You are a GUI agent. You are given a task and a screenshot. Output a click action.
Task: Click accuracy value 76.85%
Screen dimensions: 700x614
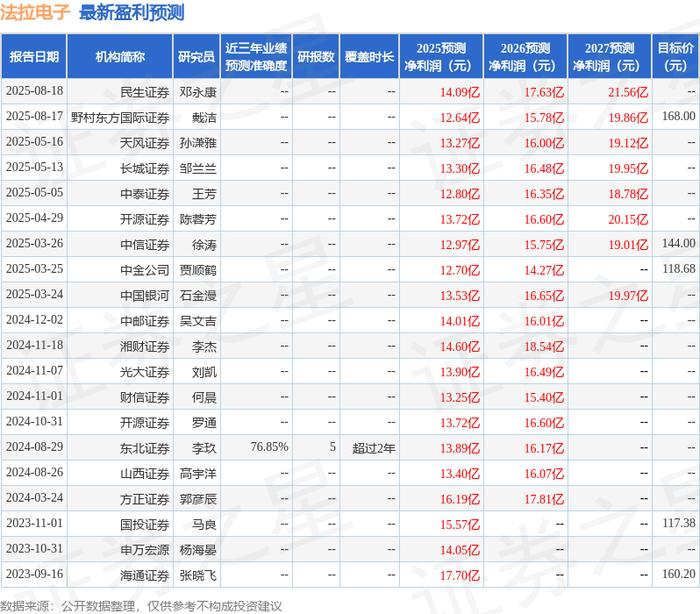tap(269, 447)
